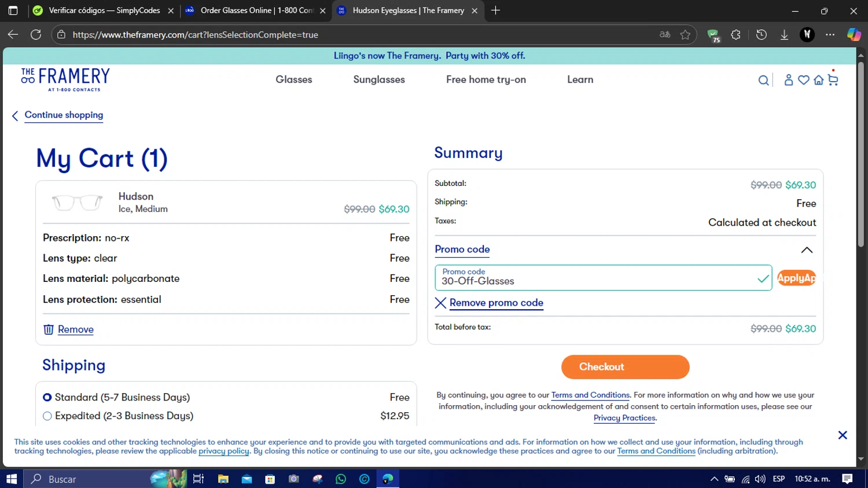Open the home try-on house icon
868x488 pixels.
pos(818,80)
